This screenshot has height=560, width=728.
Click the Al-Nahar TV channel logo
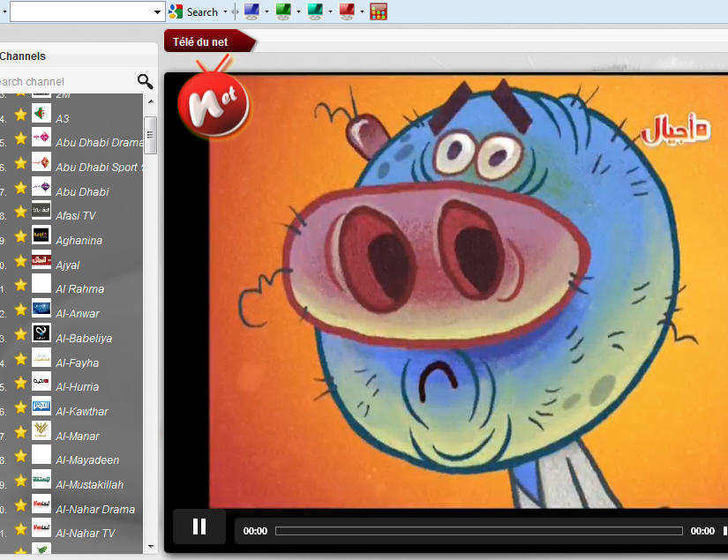pos(41,528)
